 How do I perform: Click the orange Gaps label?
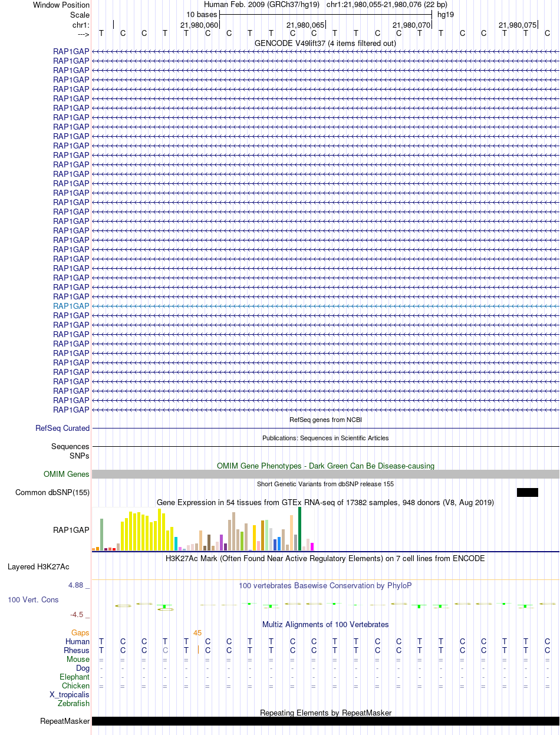pyautogui.click(x=80, y=632)
